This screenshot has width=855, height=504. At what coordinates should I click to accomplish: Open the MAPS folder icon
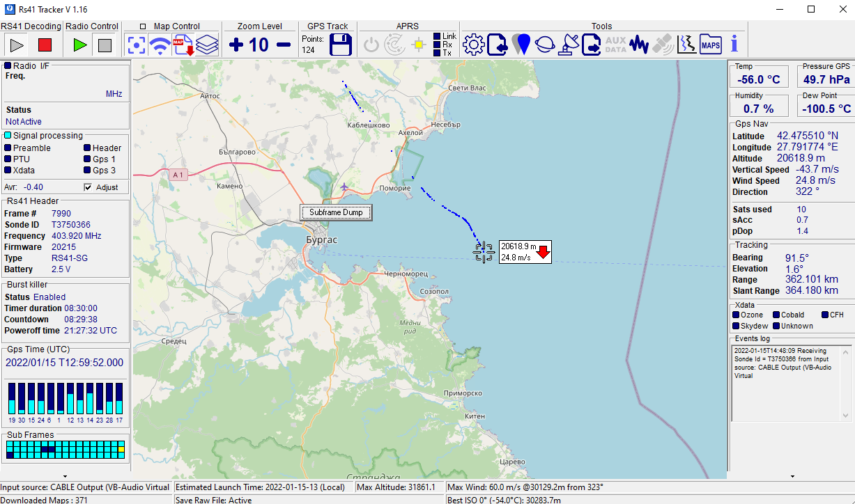pyautogui.click(x=711, y=45)
